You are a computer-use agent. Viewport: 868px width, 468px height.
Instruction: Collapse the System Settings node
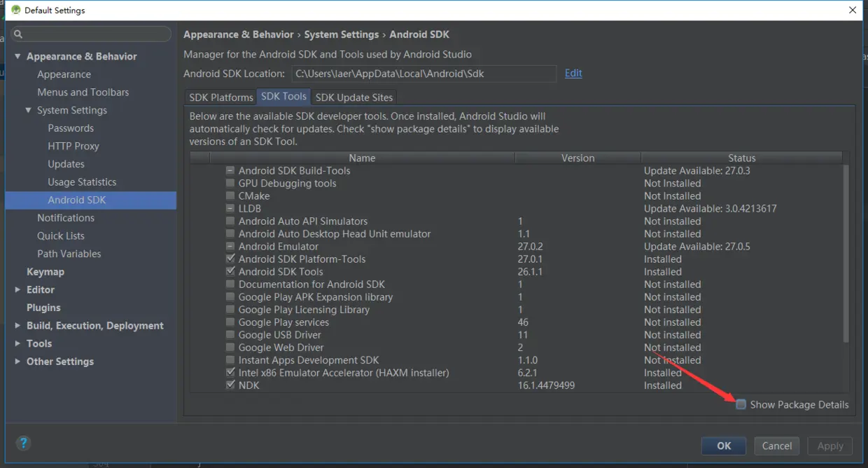(29, 110)
